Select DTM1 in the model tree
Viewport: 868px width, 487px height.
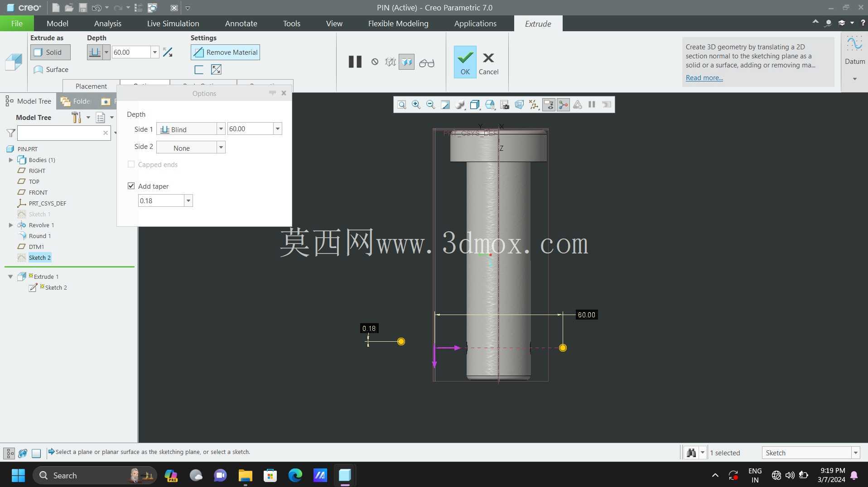36,247
